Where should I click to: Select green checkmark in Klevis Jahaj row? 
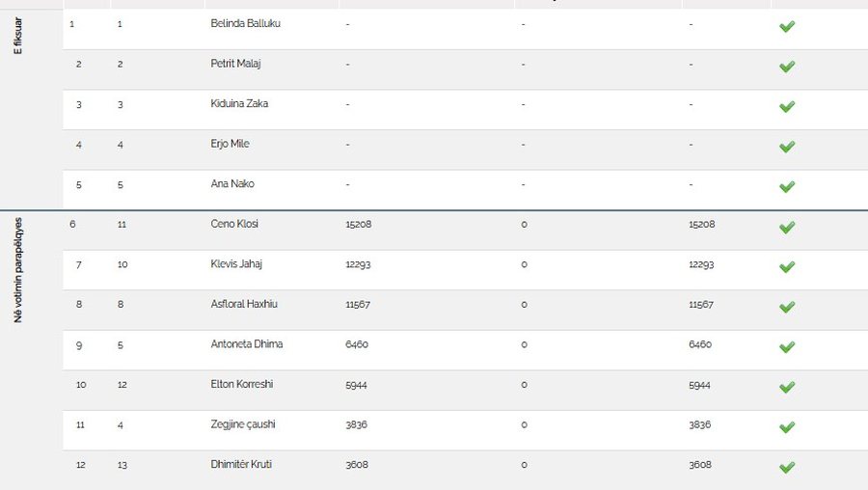(787, 267)
